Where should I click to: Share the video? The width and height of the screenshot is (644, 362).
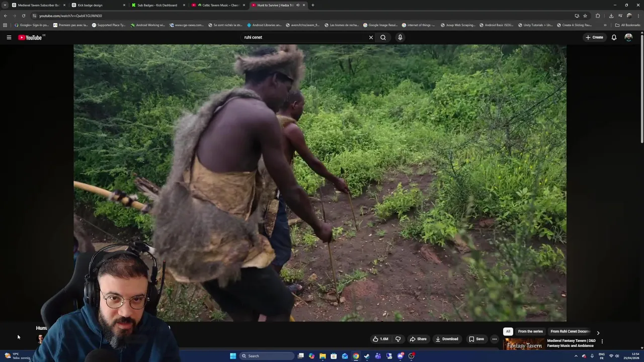418,339
